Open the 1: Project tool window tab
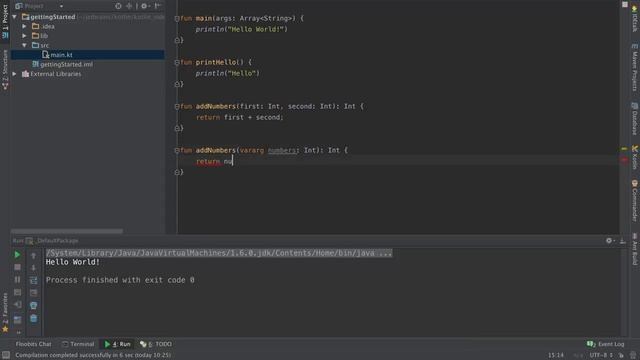 pos(5,22)
